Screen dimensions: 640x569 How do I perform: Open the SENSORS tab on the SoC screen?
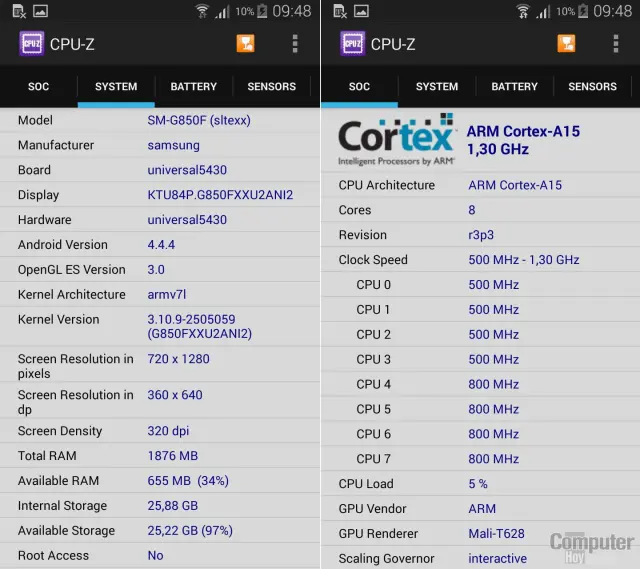coord(592,87)
